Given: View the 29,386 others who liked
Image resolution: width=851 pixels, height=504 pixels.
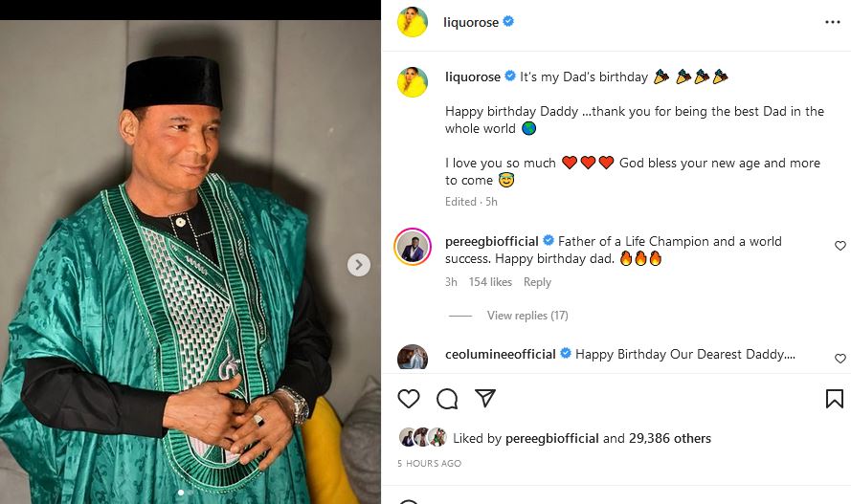Looking at the screenshot, I should pos(670,439).
